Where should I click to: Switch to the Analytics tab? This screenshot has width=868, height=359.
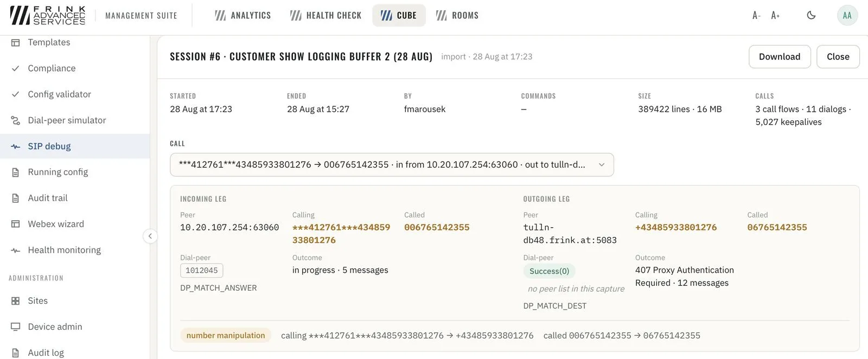point(243,15)
